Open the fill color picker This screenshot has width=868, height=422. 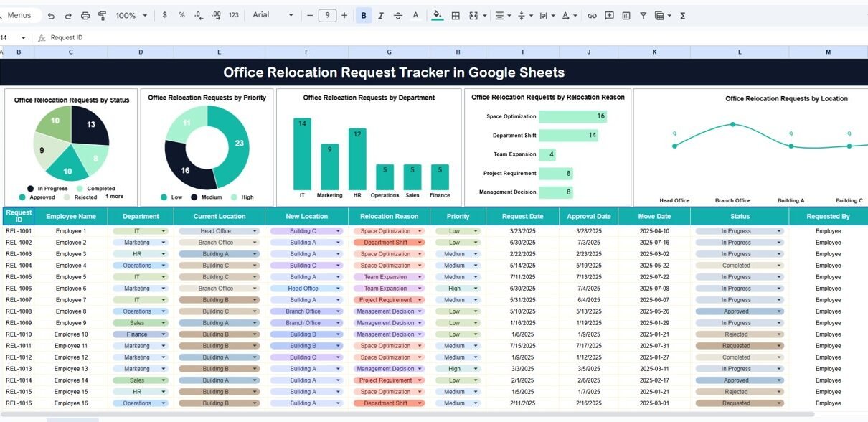point(437,15)
